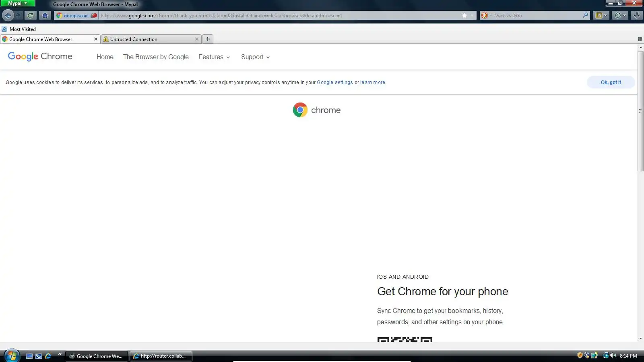Open the downloads arrow button
This screenshot has height=362, width=644.
pos(636,15)
